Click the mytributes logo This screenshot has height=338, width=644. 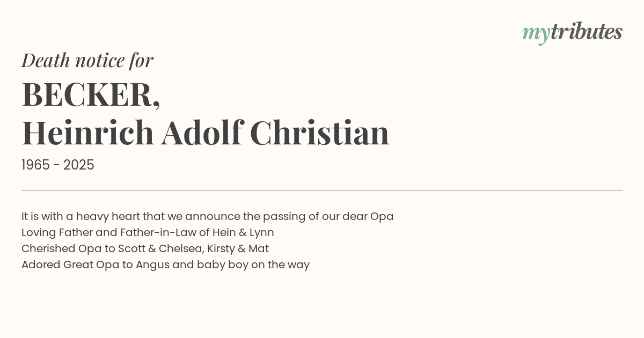(x=572, y=33)
